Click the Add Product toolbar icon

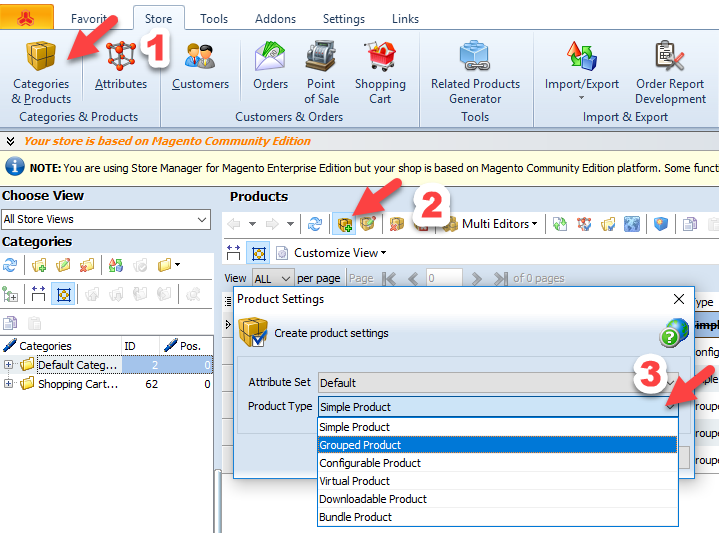pos(344,224)
